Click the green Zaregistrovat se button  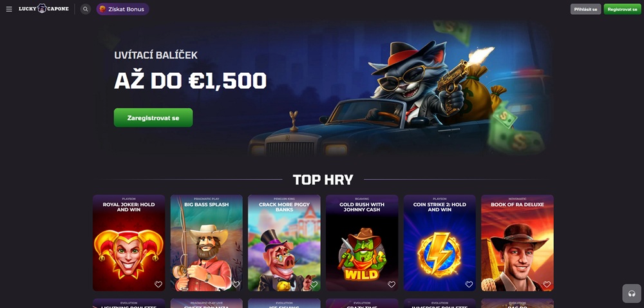tap(153, 118)
